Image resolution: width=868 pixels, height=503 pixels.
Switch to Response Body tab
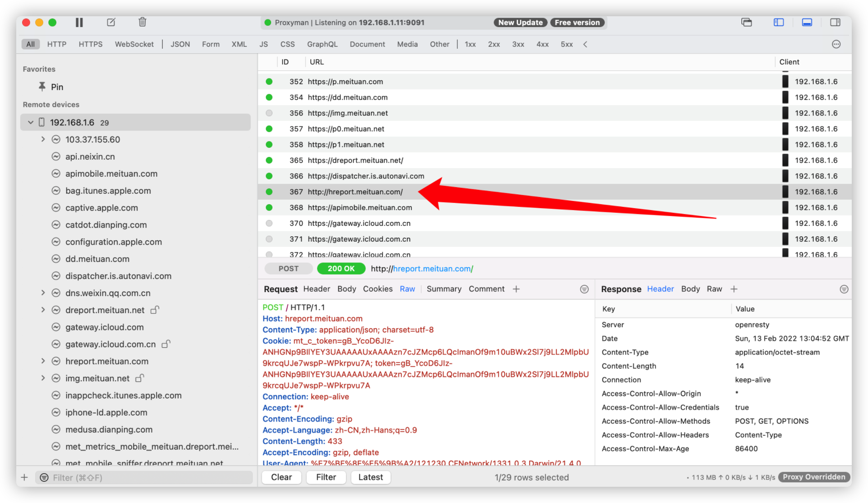(690, 289)
